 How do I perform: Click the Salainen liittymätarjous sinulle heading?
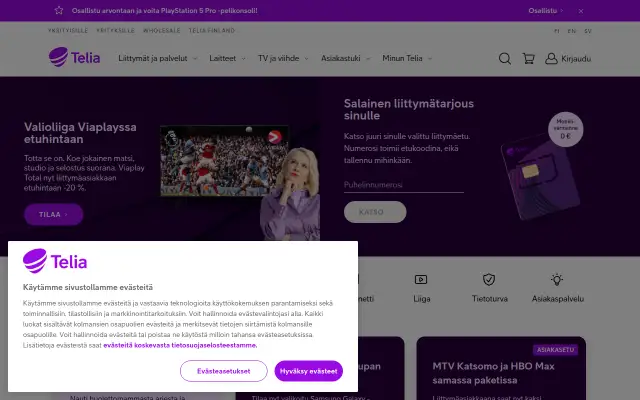409,109
